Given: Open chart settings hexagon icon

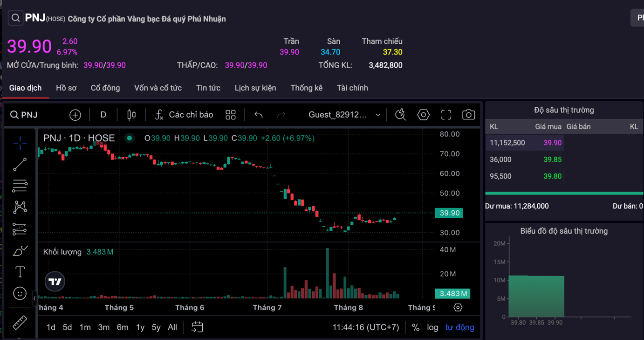Looking at the screenshot, I should [x=423, y=115].
